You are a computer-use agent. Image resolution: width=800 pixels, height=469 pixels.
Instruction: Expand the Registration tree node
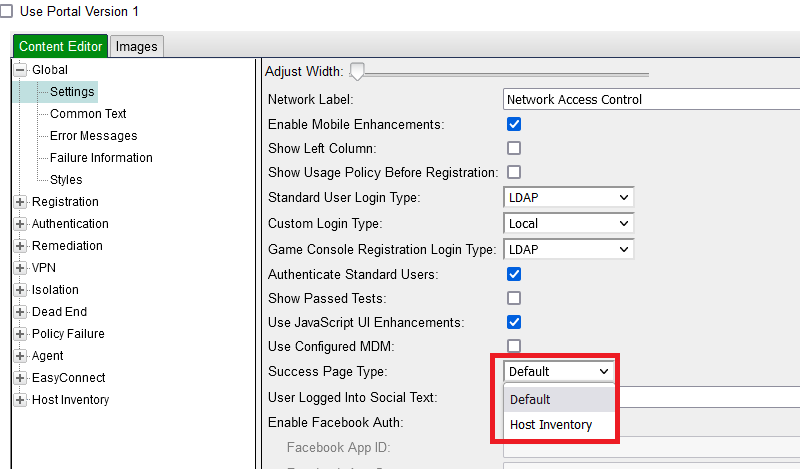tap(20, 202)
